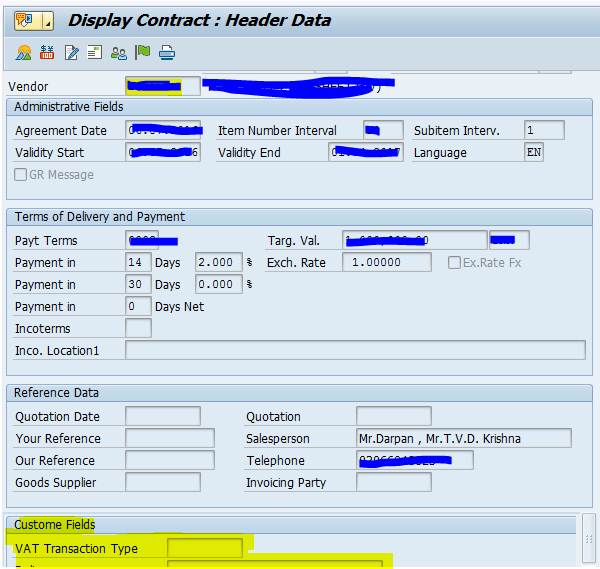This screenshot has height=569, width=600.
Task: Toggle the GR Message checkbox
Action: (x=20, y=175)
